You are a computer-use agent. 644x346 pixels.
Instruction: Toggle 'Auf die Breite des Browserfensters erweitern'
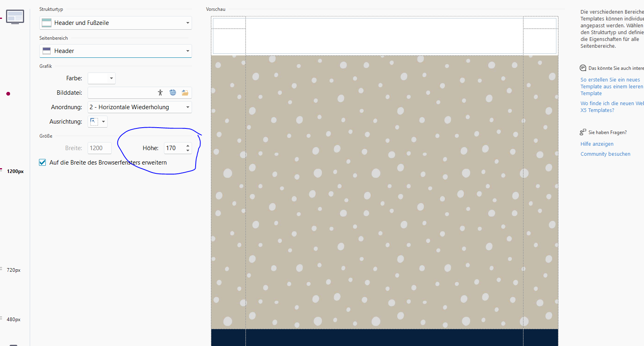click(43, 163)
